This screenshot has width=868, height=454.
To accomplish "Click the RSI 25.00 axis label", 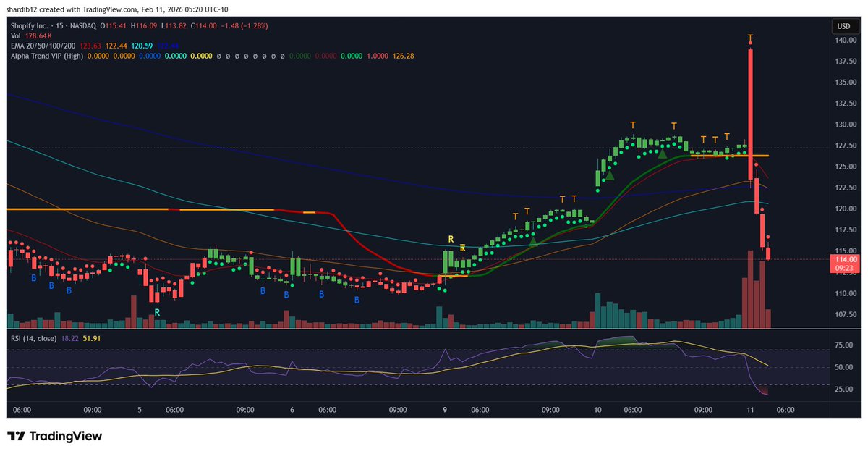I will tap(843, 390).
